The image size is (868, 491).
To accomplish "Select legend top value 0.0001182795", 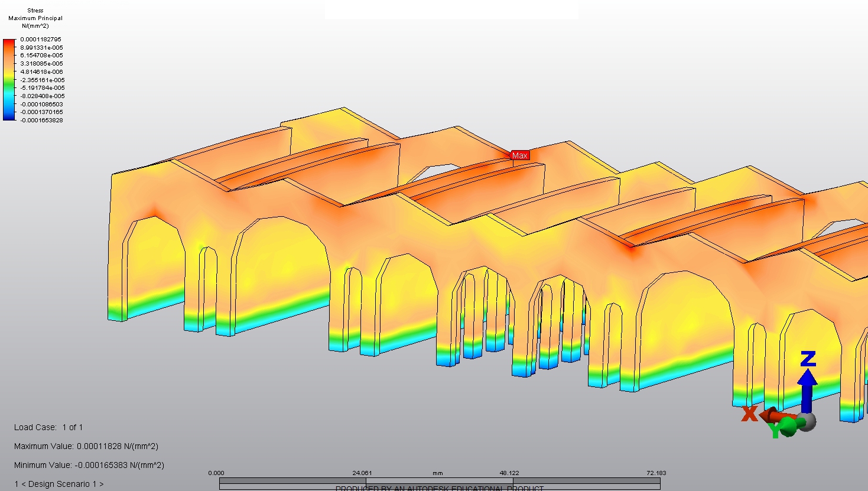I will (x=41, y=40).
